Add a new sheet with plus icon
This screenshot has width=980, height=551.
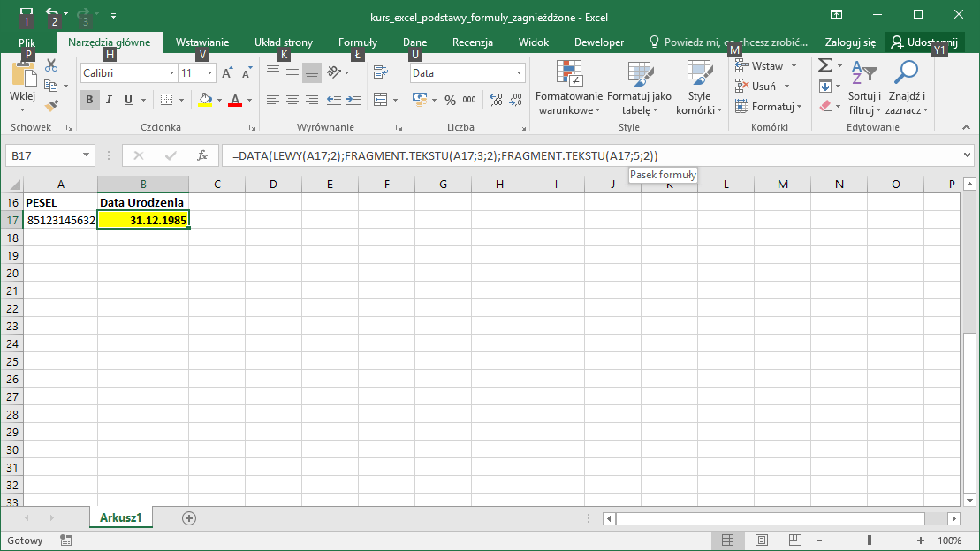click(189, 518)
